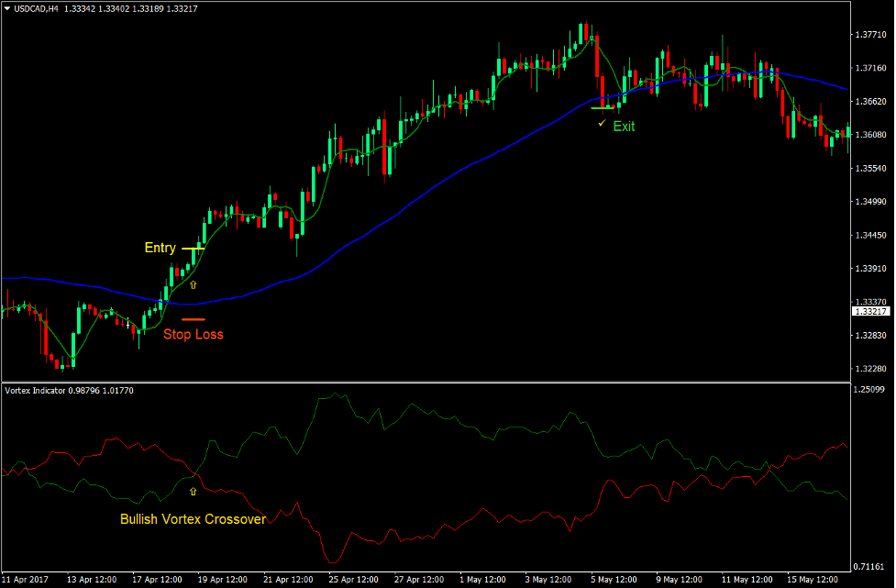Screen dimensions: 896x588
Task: Click the Entry annotation text
Action: click(160, 248)
